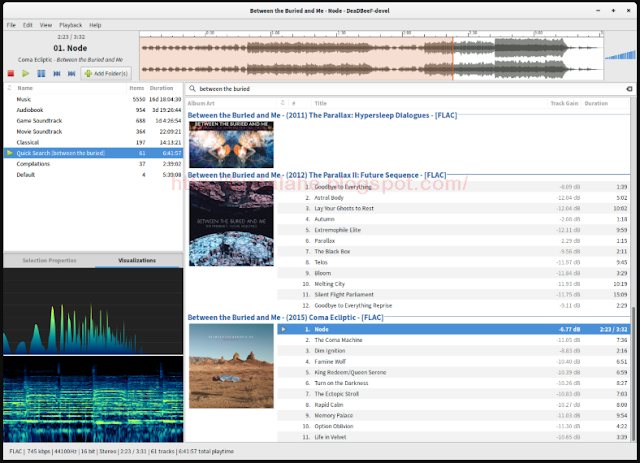640x463 pixels.
Task: Select the Movie Soundtrack playlist
Action: pyautogui.click(x=93, y=131)
